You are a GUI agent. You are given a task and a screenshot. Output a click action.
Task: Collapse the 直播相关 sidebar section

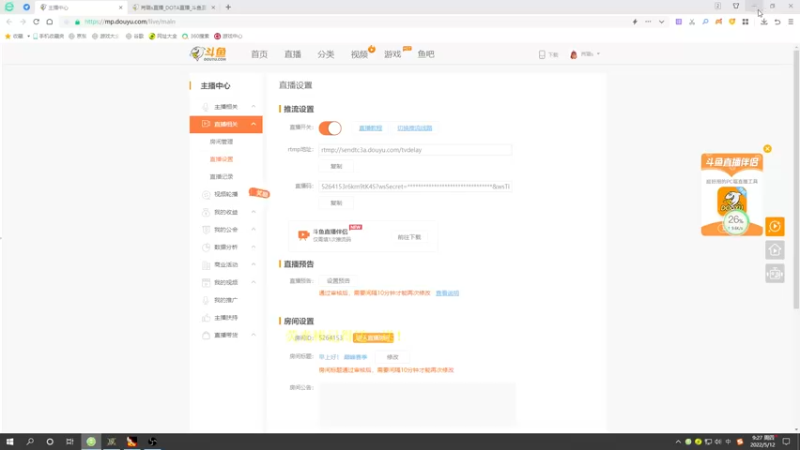(x=226, y=124)
